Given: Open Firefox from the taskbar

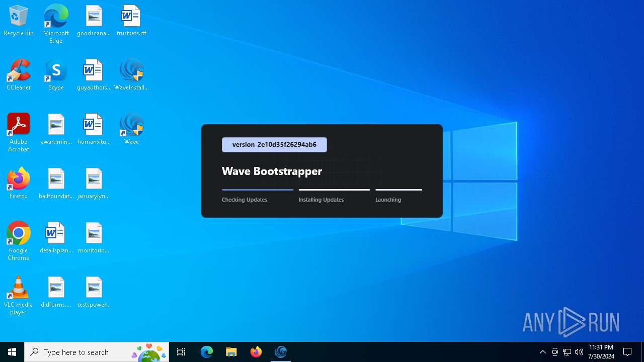Looking at the screenshot, I should (x=256, y=352).
